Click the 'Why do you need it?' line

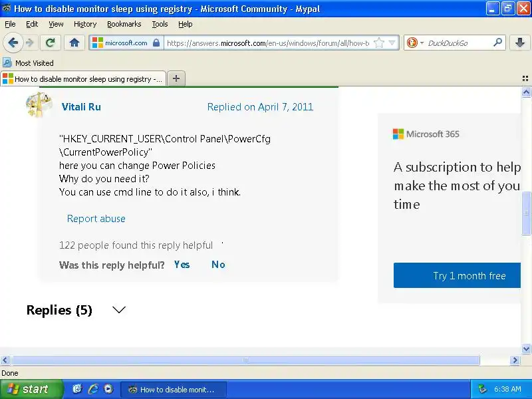click(x=104, y=179)
